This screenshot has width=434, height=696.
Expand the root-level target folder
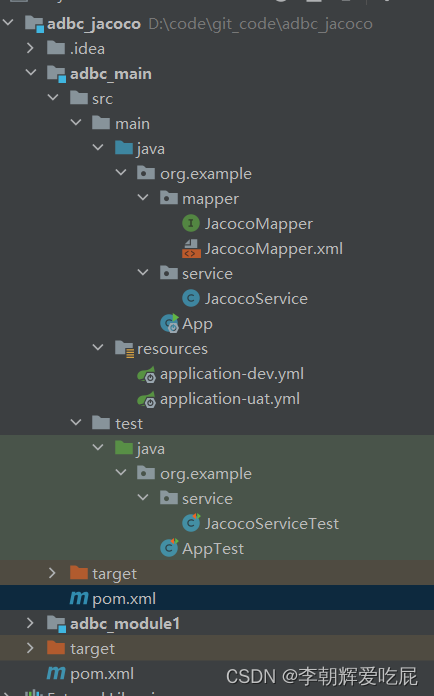(30, 648)
